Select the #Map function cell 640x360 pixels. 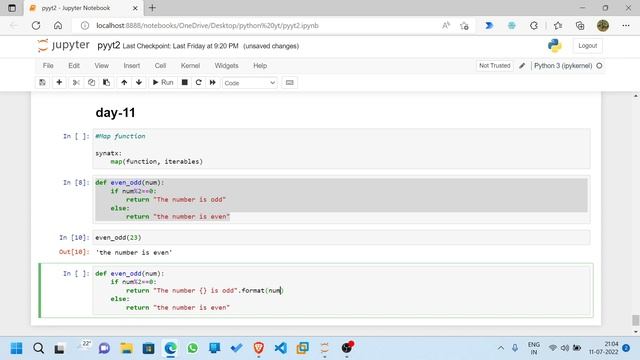click(x=341, y=149)
